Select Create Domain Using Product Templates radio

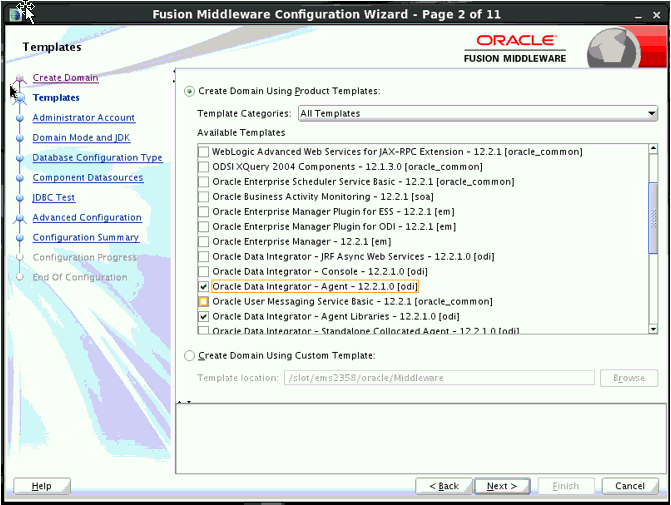189,91
